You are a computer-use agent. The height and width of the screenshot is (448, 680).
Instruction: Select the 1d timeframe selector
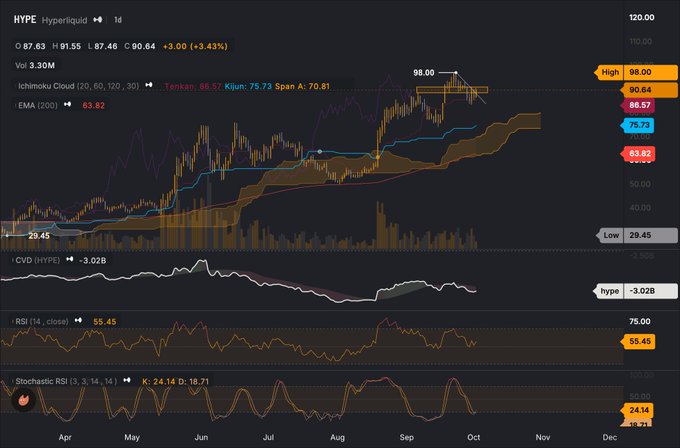point(118,20)
